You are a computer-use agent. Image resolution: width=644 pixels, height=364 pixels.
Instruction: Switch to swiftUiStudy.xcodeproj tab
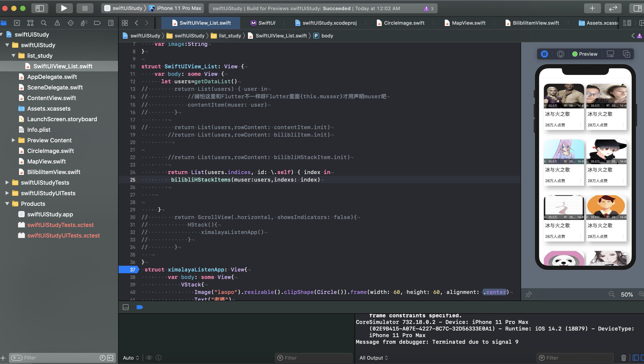[x=326, y=23]
